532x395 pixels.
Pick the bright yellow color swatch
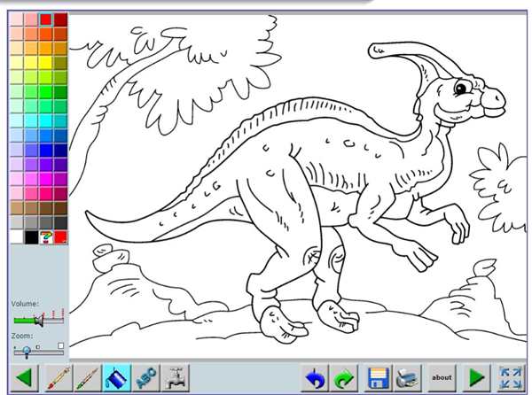click(x=46, y=63)
